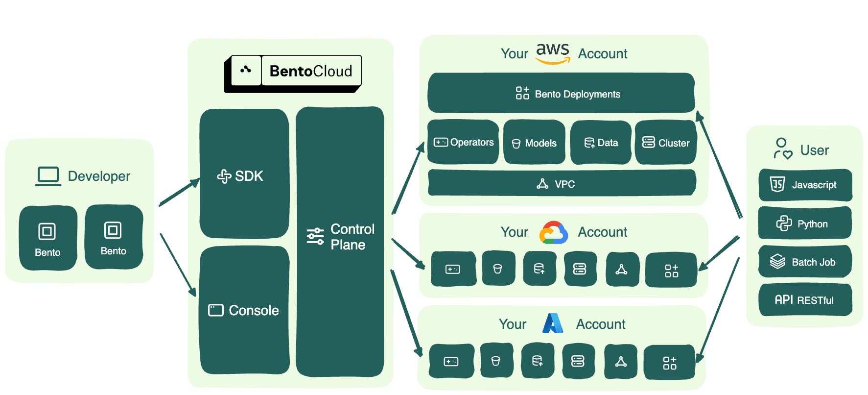Select the second Bento box on the right
This screenshot has width=868, height=395.
coord(114,237)
